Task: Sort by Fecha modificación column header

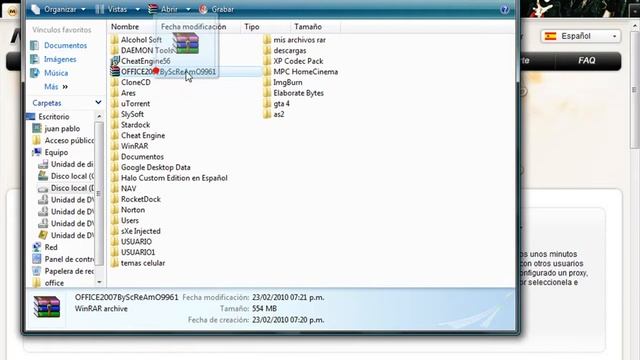Action: [x=193, y=27]
